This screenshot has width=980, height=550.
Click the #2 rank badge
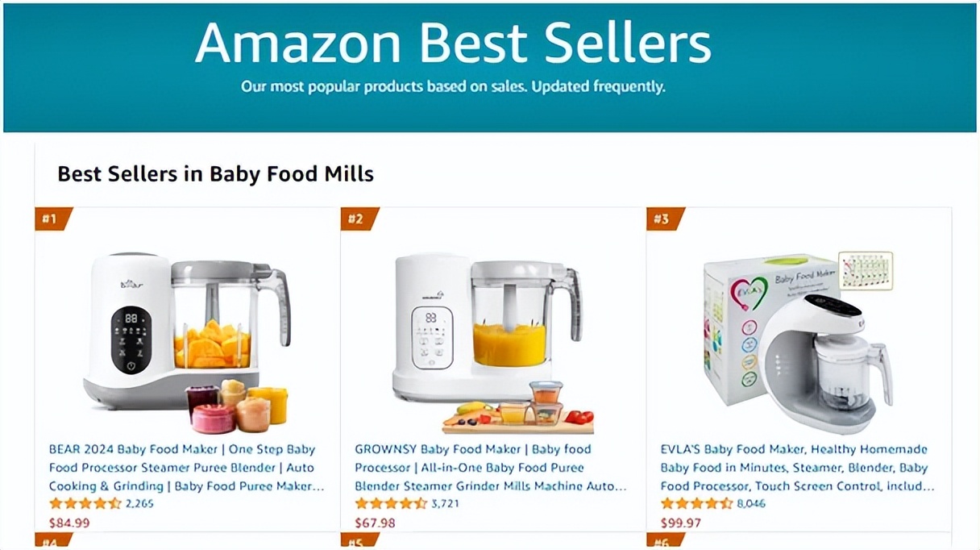(x=359, y=219)
